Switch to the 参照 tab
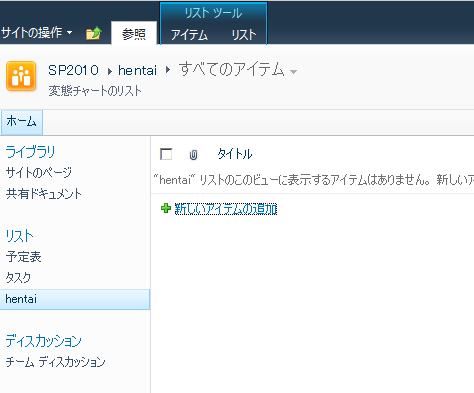 click(x=134, y=34)
